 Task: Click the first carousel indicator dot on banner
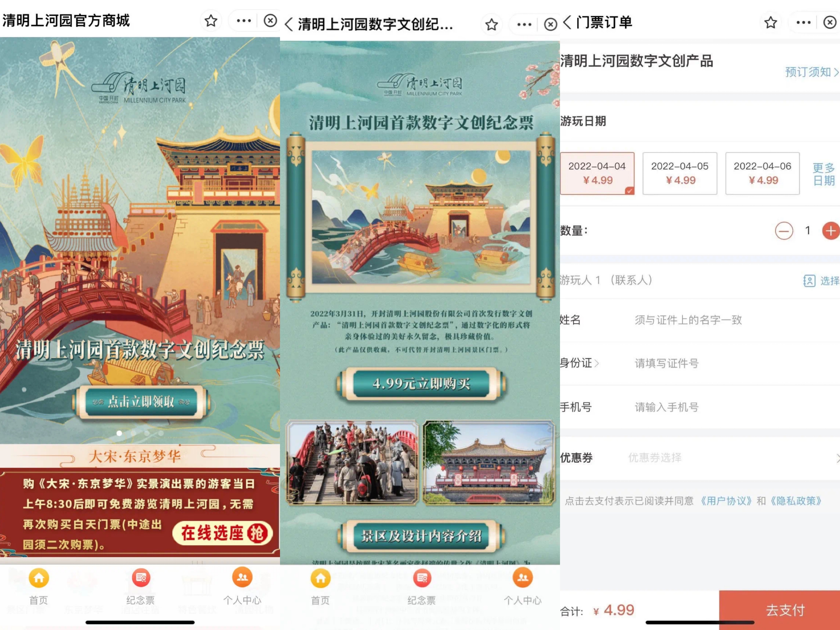119,433
